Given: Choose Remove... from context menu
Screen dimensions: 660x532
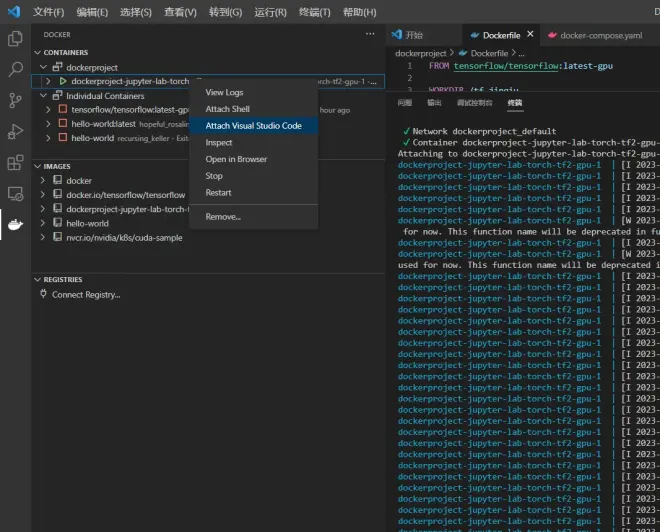Looking at the screenshot, I should tap(253, 217).
